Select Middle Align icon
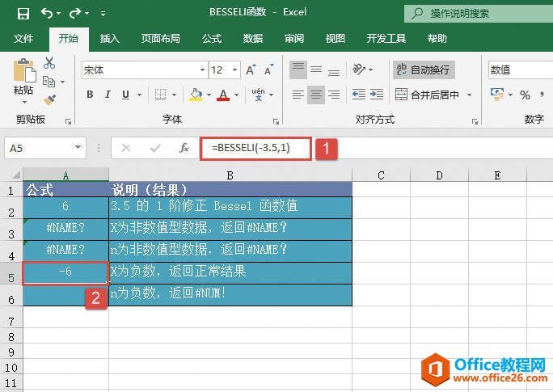Viewport: 553px width, 392px height. (x=316, y=70)
